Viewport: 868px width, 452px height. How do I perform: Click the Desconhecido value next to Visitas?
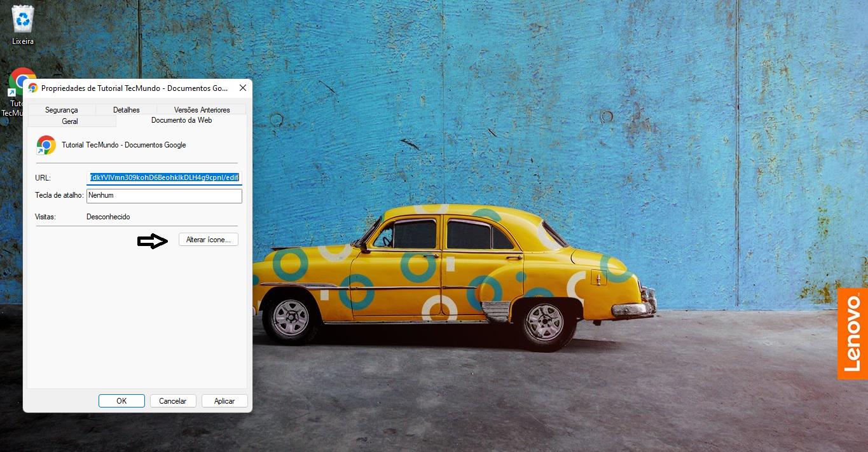[x=108, y=217]
